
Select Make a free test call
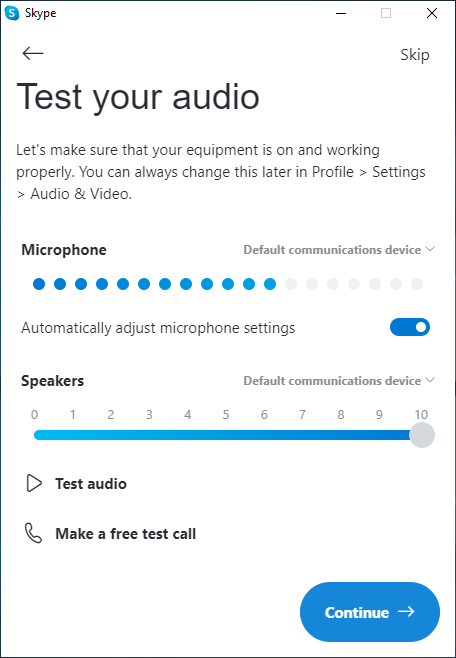click(x=125, y=534)
